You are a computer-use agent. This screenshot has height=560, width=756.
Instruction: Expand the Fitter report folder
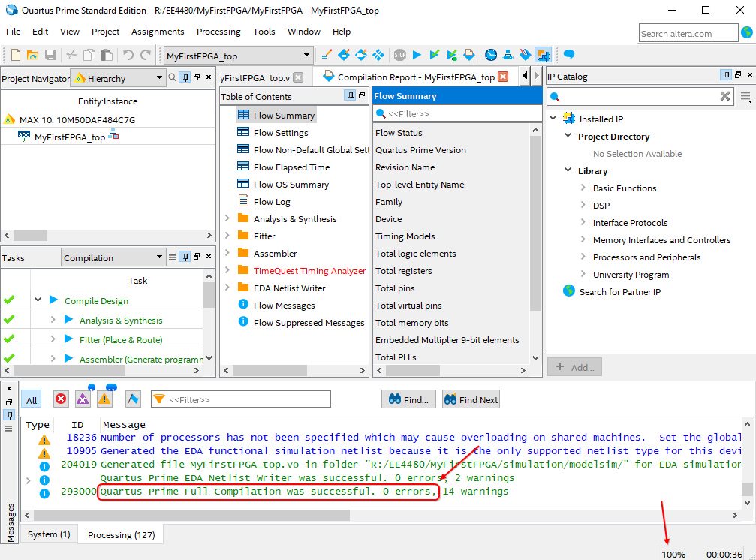coord(227,236)
